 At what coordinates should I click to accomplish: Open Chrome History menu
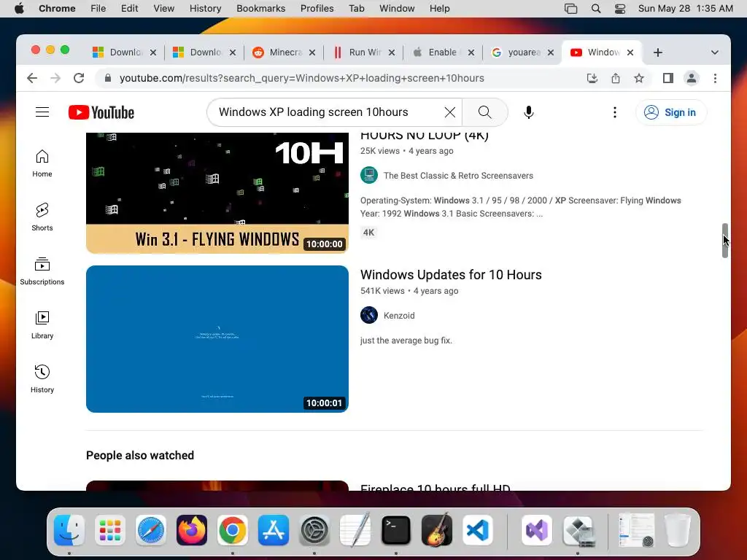(x=205, y=9)
